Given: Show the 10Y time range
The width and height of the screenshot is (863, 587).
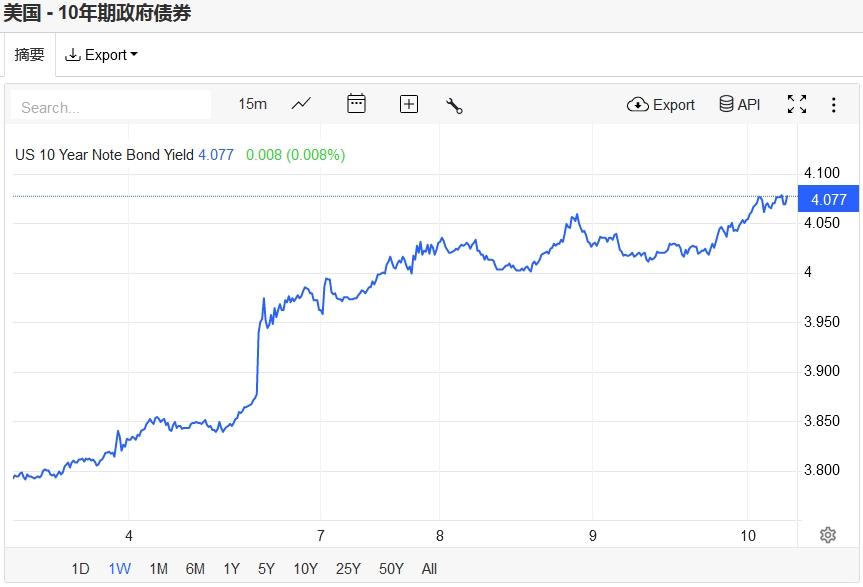Looking at the screenshot, I should coord(305,569).
